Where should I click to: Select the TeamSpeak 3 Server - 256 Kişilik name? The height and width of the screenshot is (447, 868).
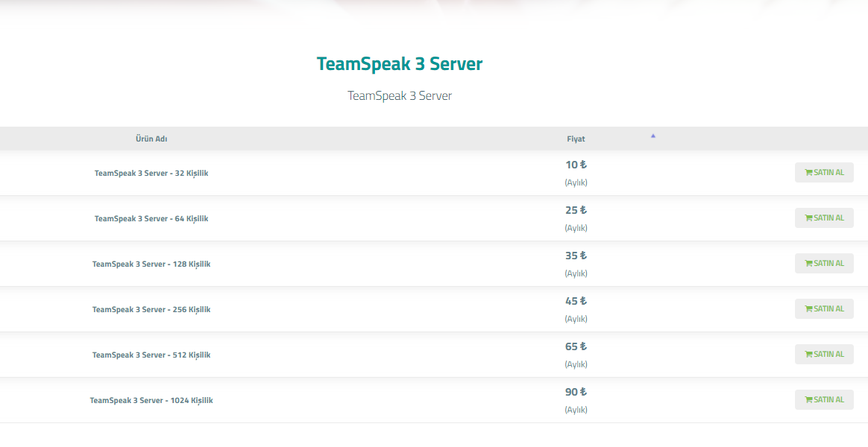(151, 309)
